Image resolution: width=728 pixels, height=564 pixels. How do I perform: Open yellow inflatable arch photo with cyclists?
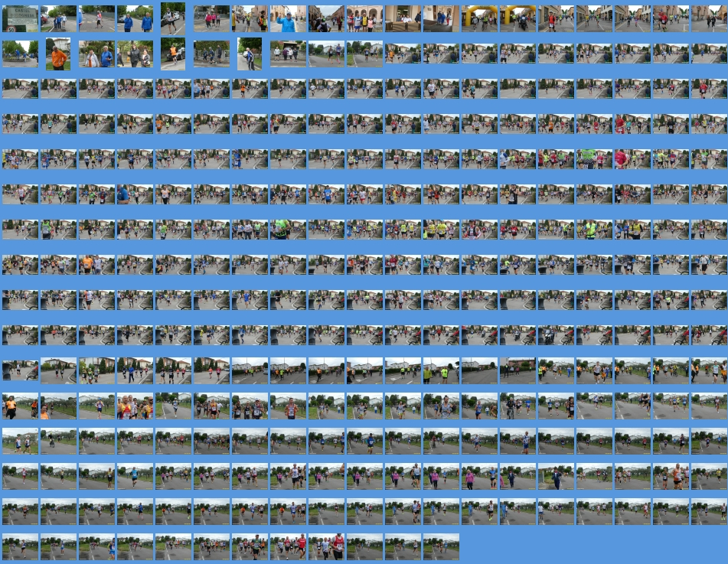point(479,18)
